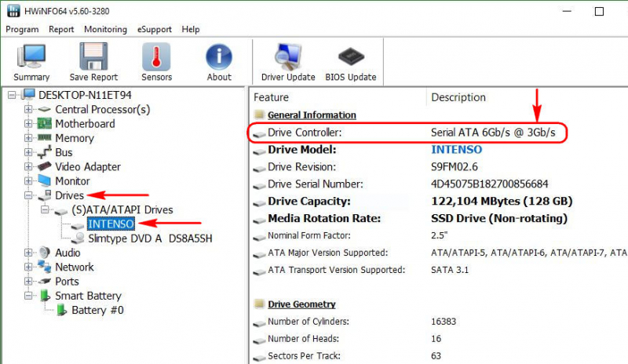Click the Slimtype DVD drive icon
The height and width of the screenshot is (364, 628).
(x=78, y=238)
